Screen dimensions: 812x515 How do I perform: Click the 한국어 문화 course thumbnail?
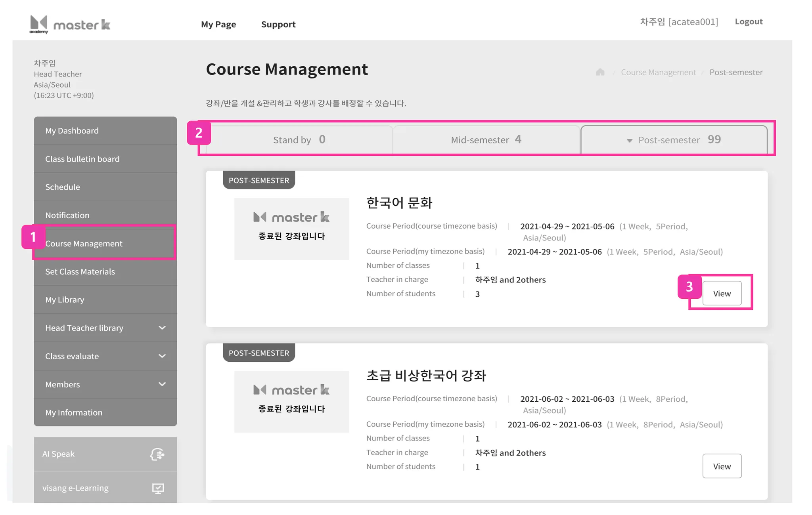click(291, 229)
